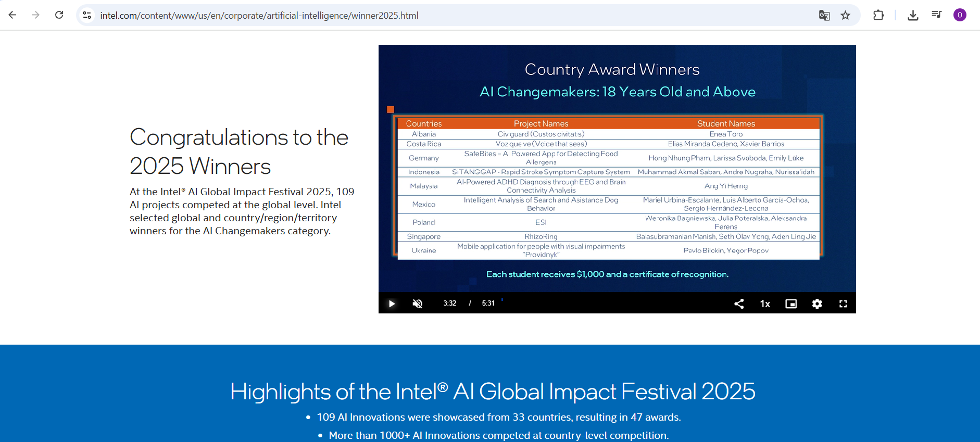Click the address bar URL
This screenshot has height=442, width=980.
pyautogui.click(x=259, y=16)
